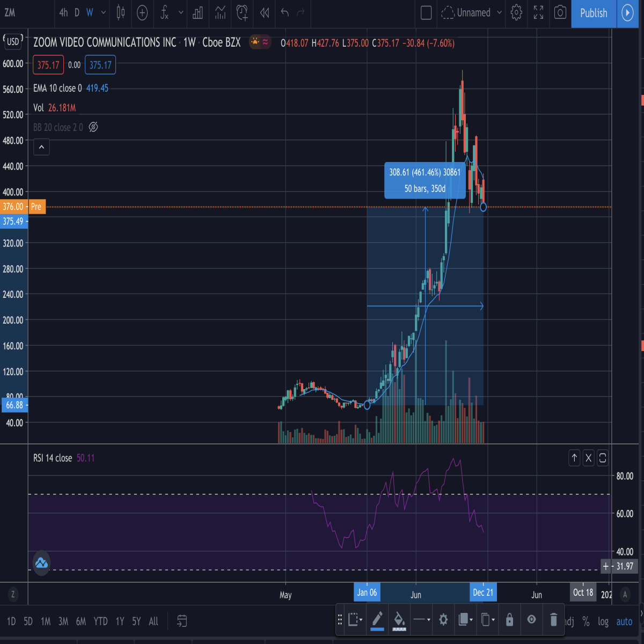
Task: Change the line color with the pencil swatch
Action: 377,620
